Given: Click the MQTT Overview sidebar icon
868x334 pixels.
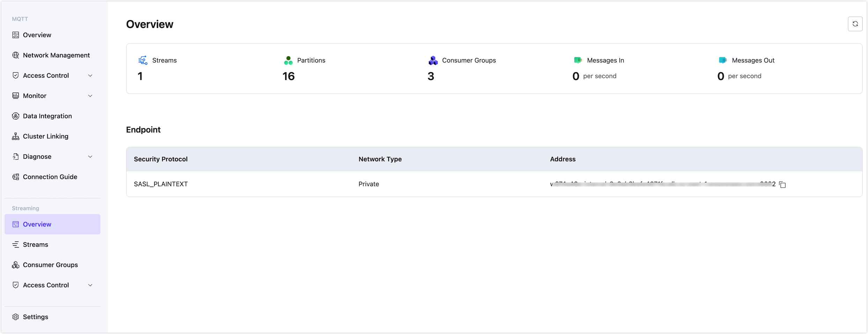Looking at the screenshot, I should point(16,35).
